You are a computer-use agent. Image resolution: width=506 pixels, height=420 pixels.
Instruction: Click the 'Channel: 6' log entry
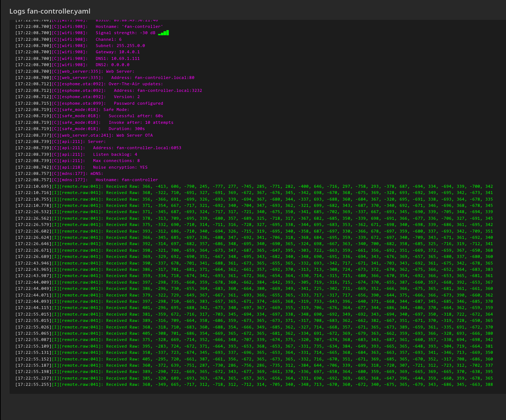[x=68, y=39]
